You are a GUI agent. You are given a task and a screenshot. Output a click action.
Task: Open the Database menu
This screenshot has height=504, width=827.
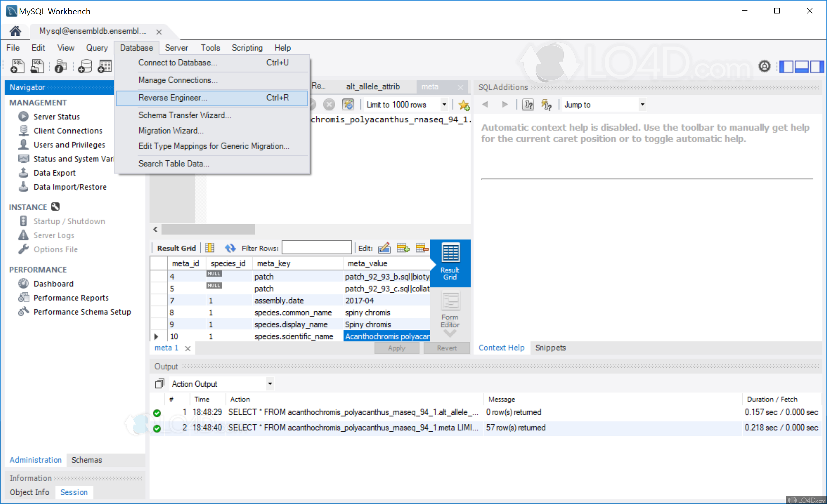point(136,48)
